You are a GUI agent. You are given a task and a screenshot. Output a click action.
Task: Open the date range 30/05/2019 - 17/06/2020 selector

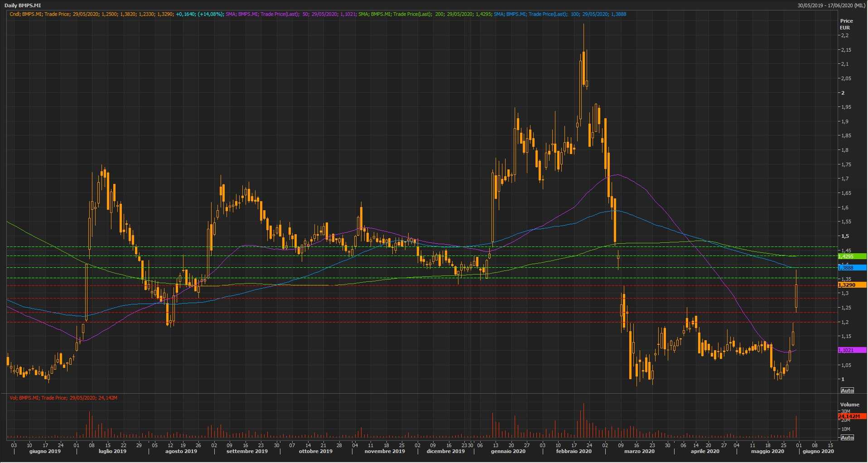(831, 5)
